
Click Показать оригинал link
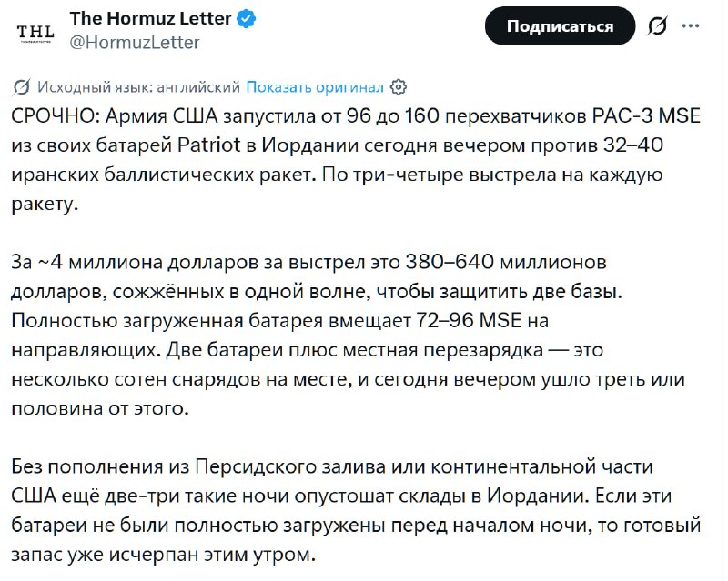click(x=315, y=86)
